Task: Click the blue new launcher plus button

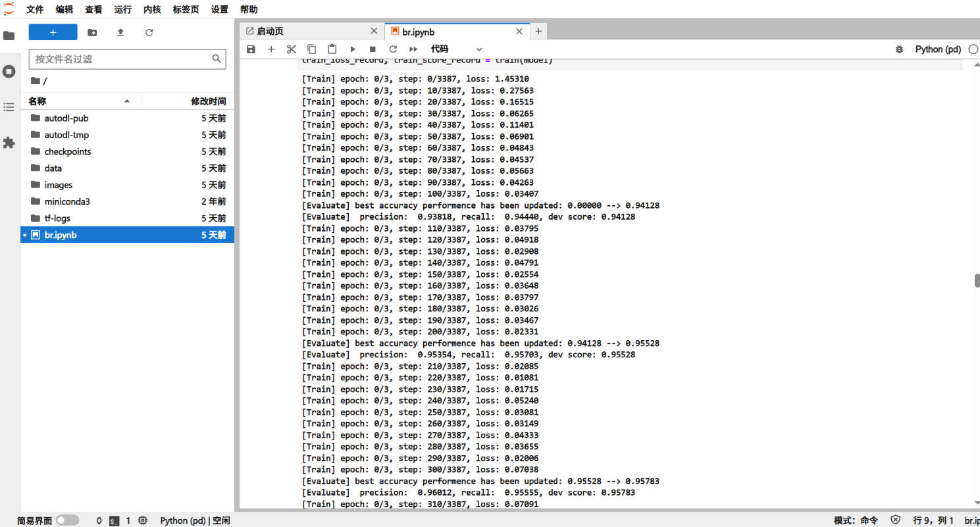Action: tap(53, 32)
